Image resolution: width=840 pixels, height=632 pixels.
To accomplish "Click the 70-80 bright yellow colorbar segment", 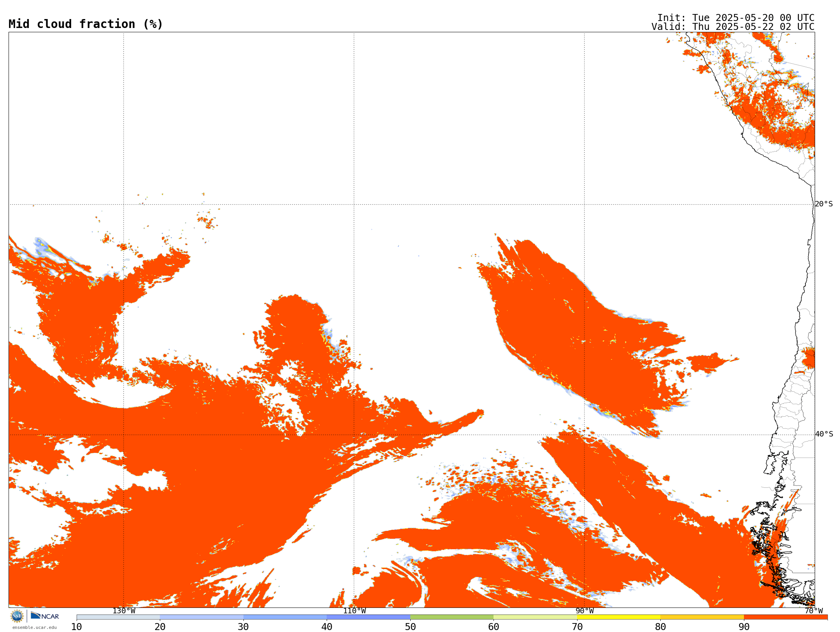I will tap(619, 617).
